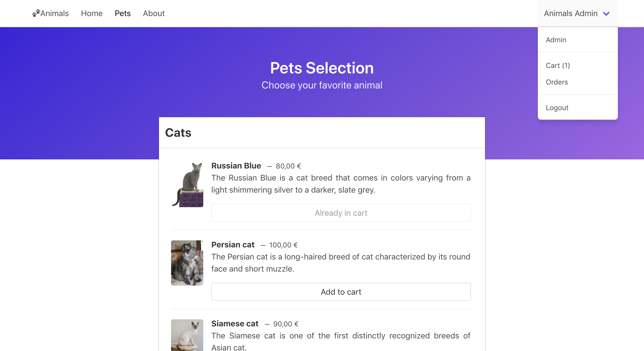Click the Russian Blue product title

pos(236,165)
